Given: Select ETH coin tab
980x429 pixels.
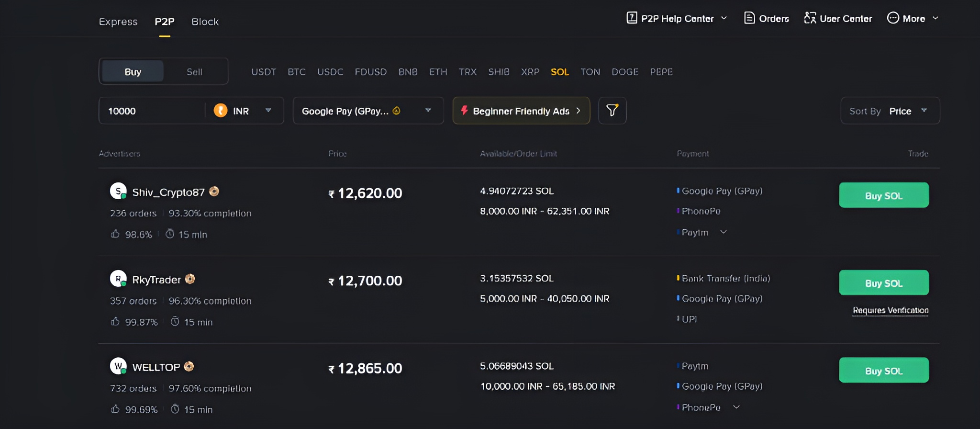Looking at the screenshot, I should pos(438,72).
